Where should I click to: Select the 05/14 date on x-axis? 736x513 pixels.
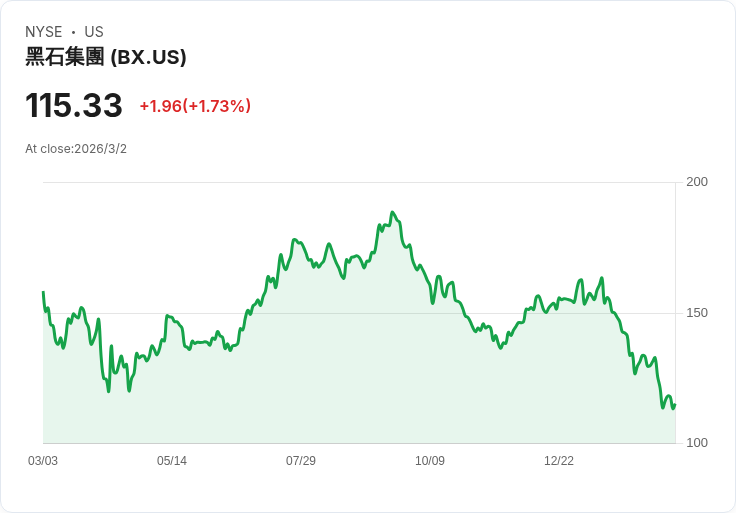(x=172, y=461)
